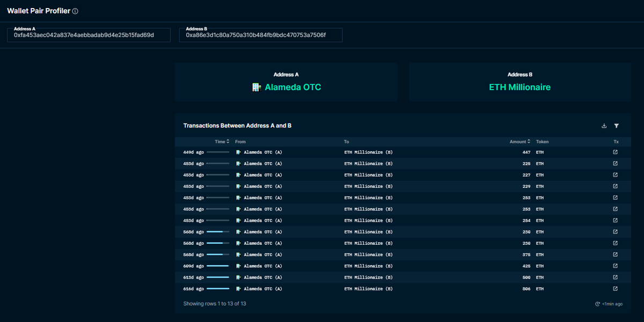The height and width of the screenshot is (322, 644).
Task: Download the transactions table as a file
Action: pos(604,126)
